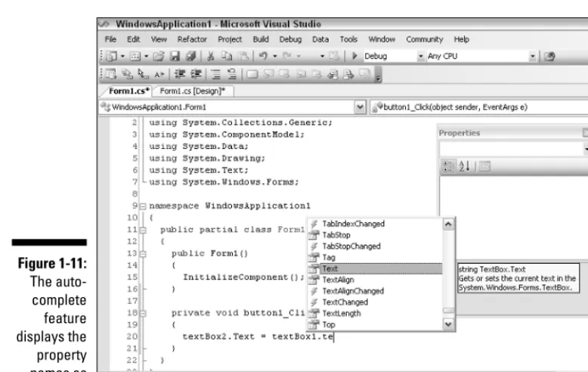Click the Display Word Completion icon
The image size is (588, 372).
click(159, 74)
